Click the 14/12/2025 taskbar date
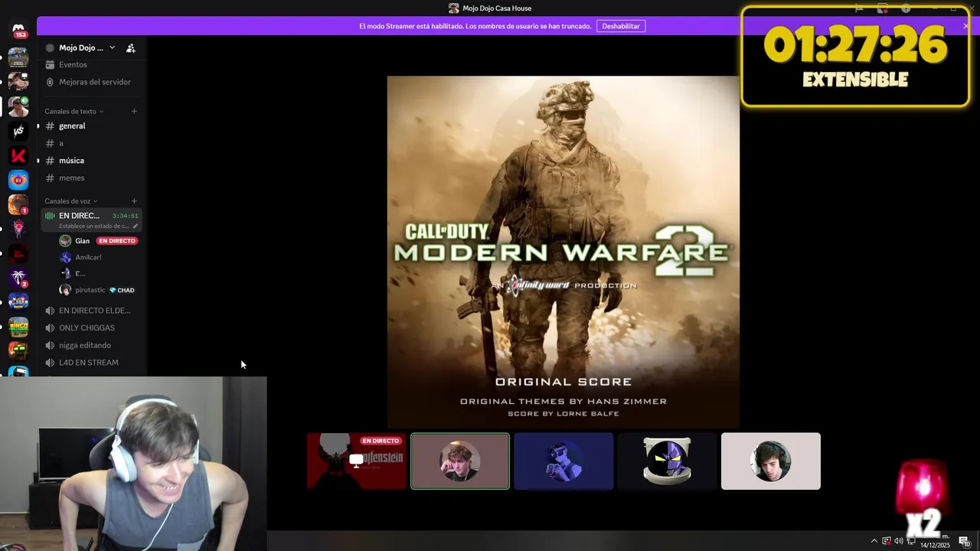 coord(935,545)
